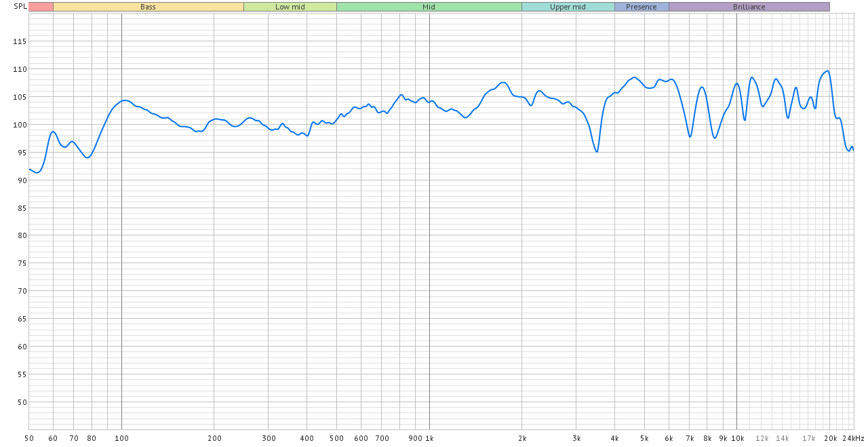
Task: Click the 100 Hz axis label
Action: click(x=121, y=439)
